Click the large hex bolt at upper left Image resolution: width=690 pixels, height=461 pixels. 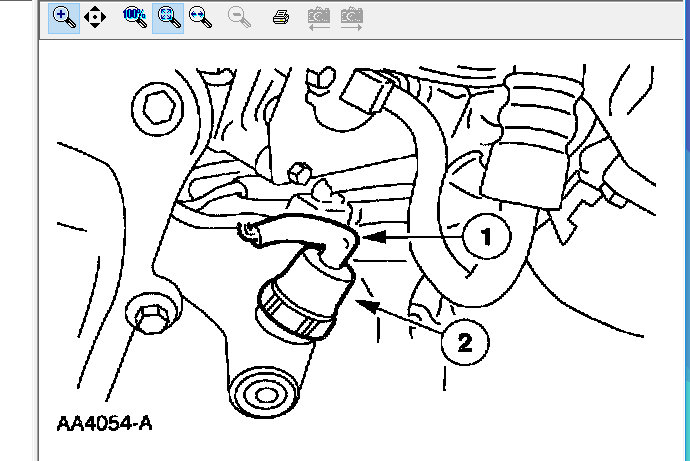158,108
